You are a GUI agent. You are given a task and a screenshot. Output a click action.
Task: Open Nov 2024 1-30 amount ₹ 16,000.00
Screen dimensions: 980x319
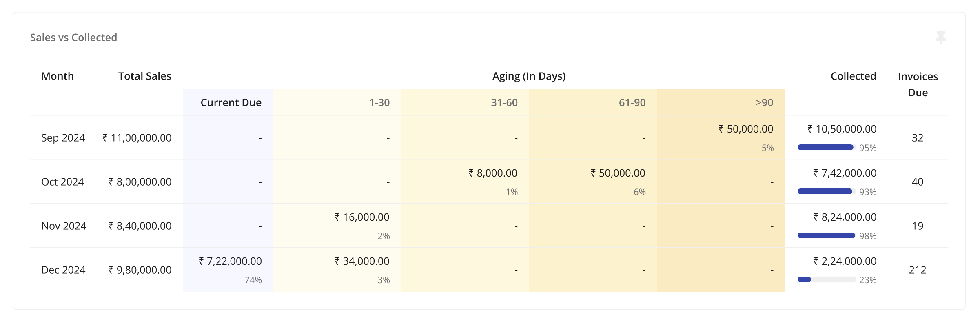coord(362,217)
